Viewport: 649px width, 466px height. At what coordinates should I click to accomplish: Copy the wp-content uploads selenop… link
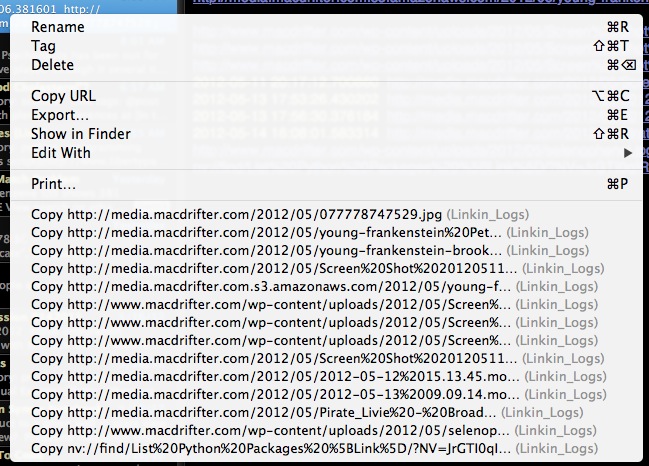326,431
